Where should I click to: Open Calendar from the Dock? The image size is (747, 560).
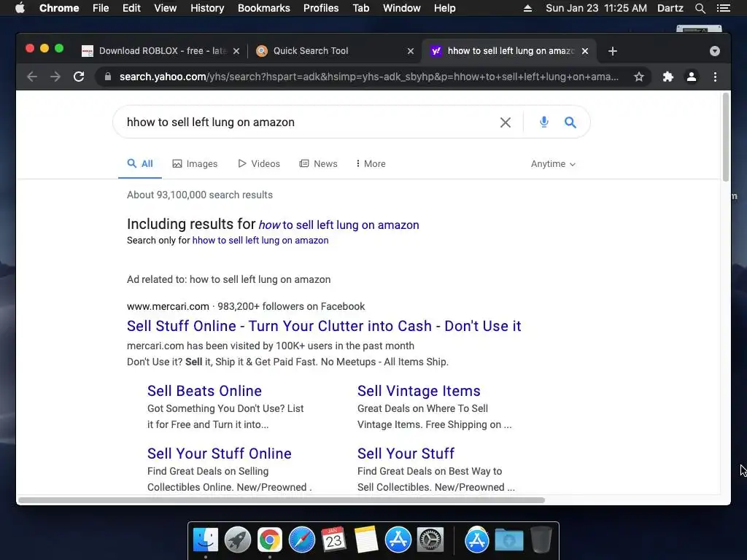point(333,540)
